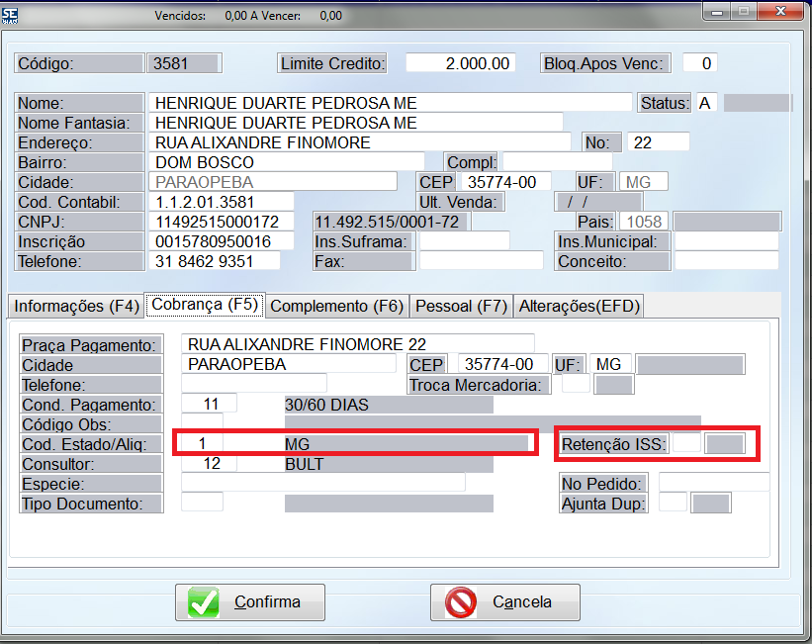
Task: Click the Nome field with HENRIQUE DUARTE
Action: (390, 103)
